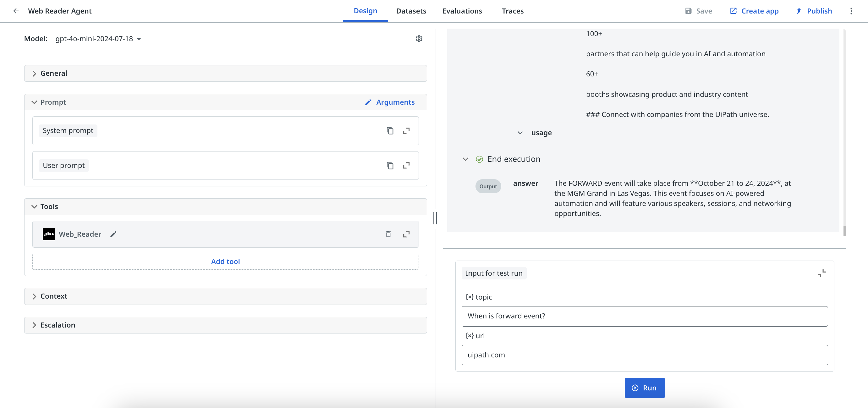Expand the Context section
Viewport: 868px width, 408px height.
pyautogui.click(x=225, y=296)
